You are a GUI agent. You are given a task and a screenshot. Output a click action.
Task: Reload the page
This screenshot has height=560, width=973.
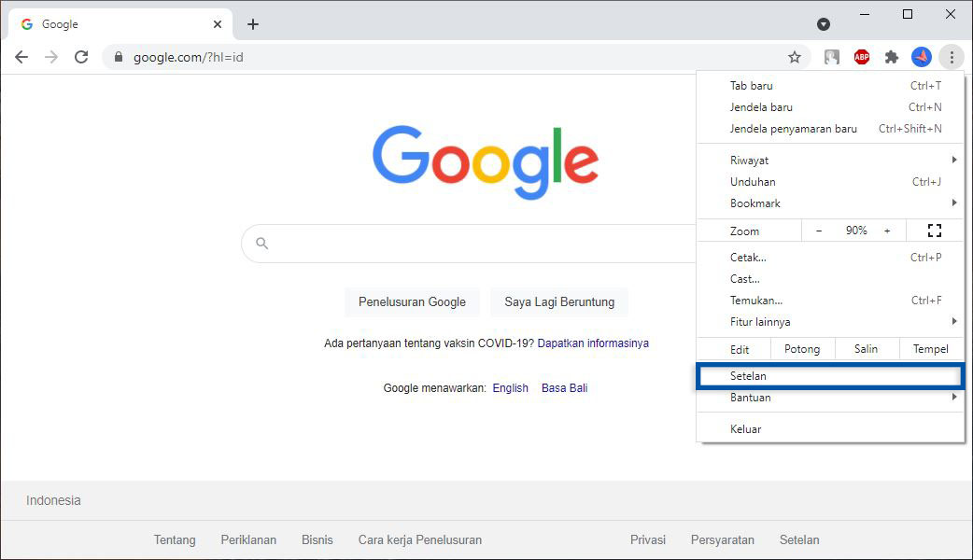81,57
